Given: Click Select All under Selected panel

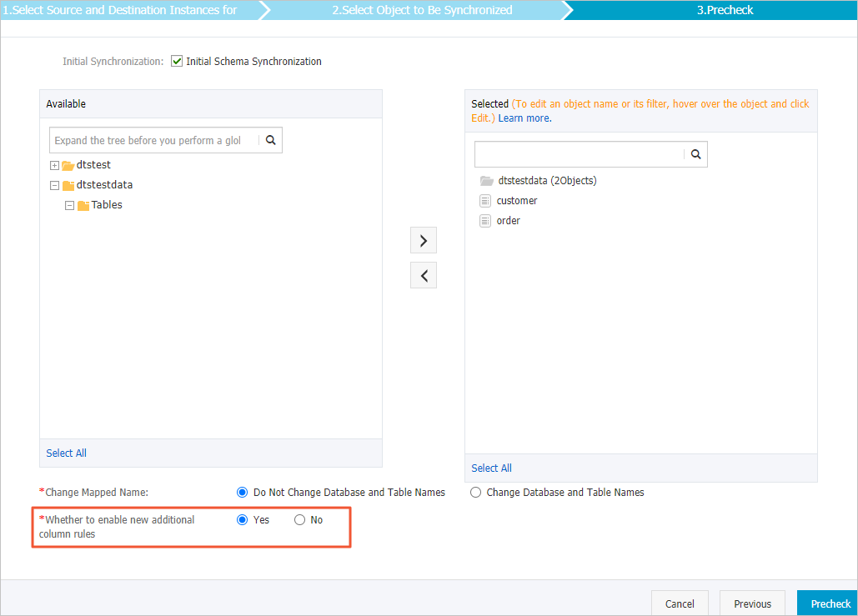Looking at the screenshot, I should coord(491,468).
